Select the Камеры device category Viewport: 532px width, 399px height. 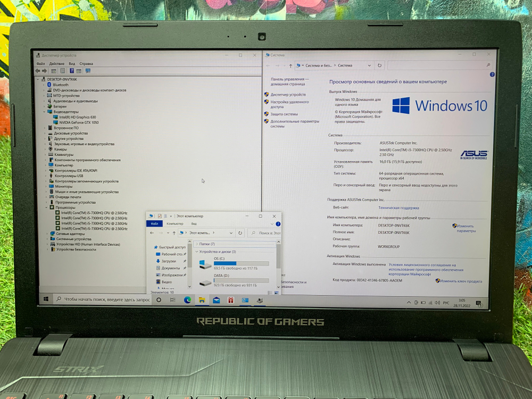[x=61, y=149]
